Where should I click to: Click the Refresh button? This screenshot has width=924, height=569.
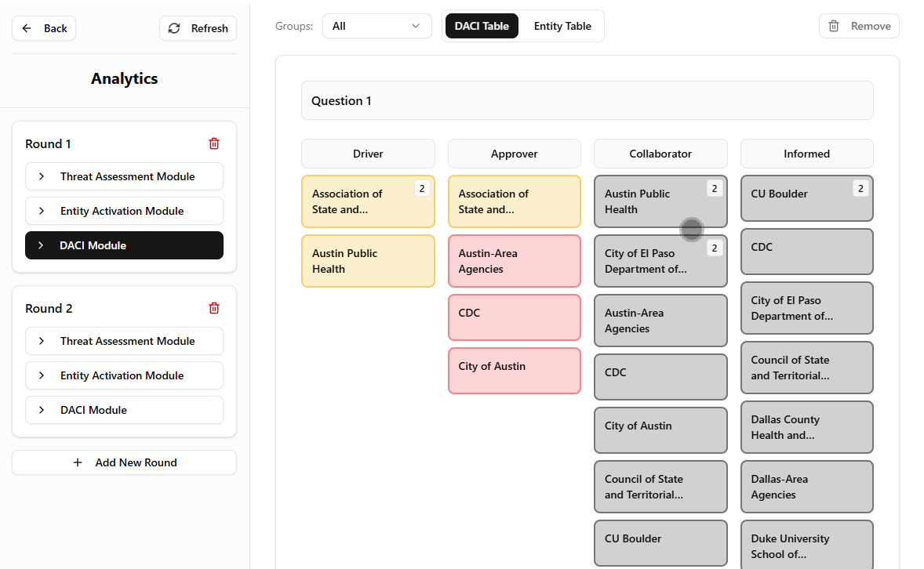point(198,28)
